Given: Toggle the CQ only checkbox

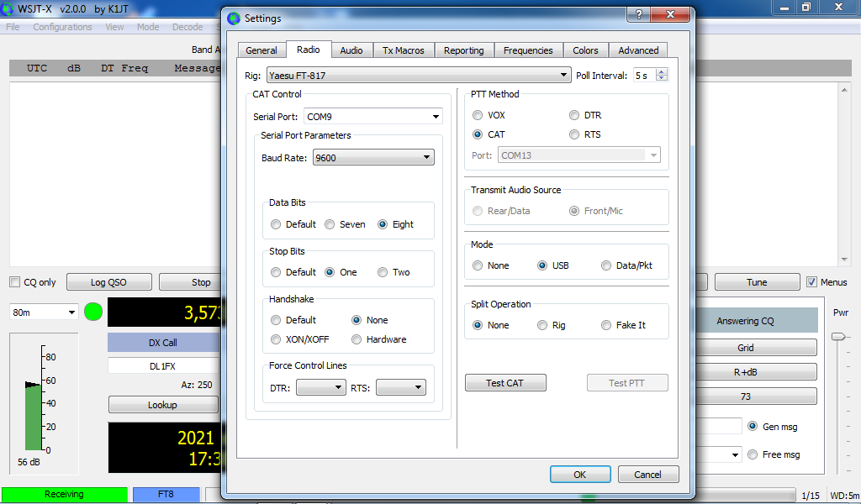Looking at the screenshot, I should [15, 282].
